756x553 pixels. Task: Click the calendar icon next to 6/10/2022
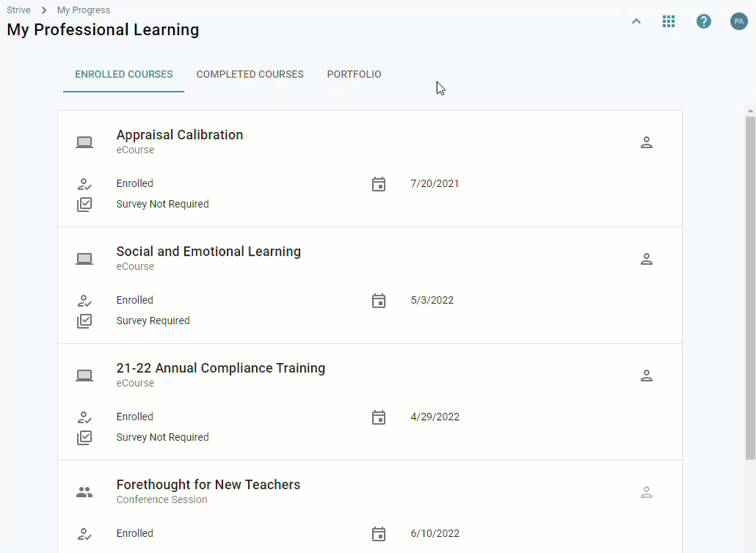coord(379,534)
